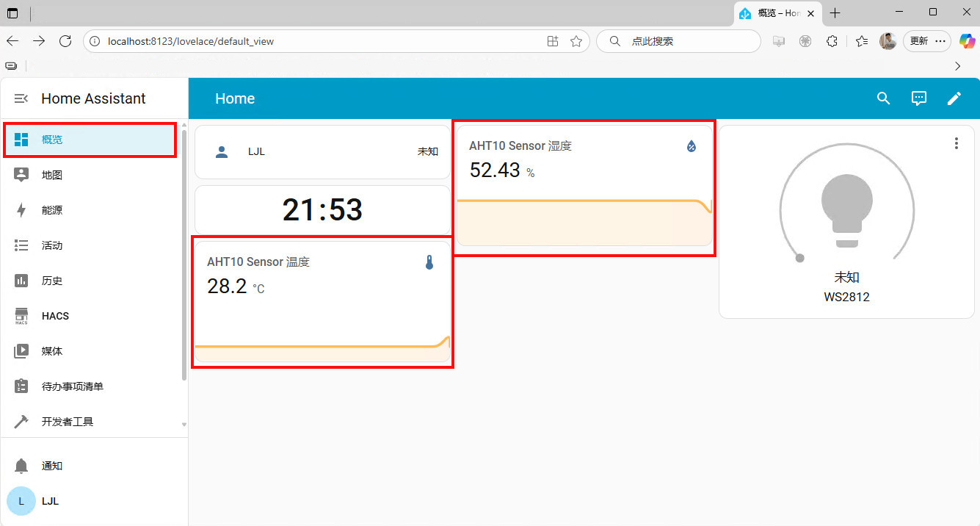Click the site information icon in address bar
980x526 pixels.
pos(95,41)
